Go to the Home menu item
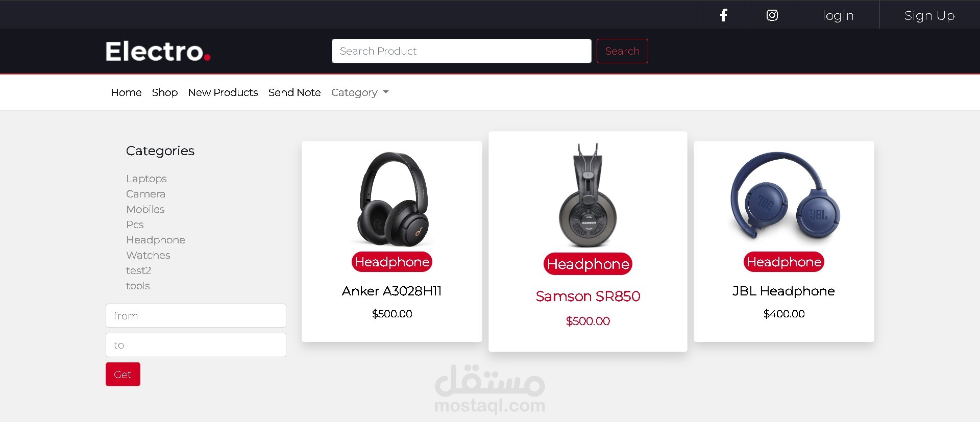This screenshot has width=980, height=424. 126,92
